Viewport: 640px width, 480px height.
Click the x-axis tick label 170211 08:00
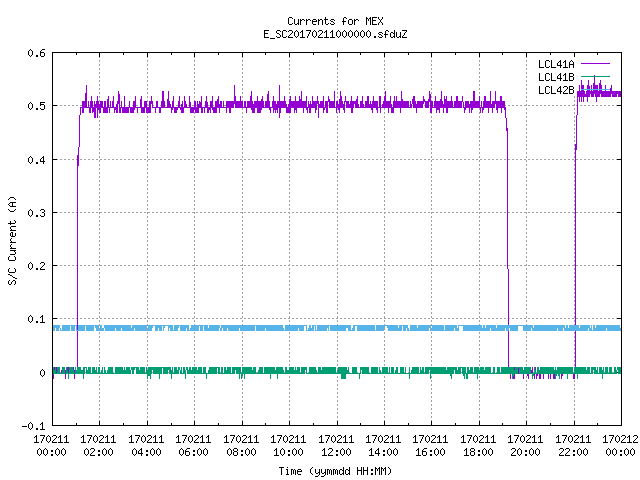pyautogui.click(x=241, y=446)
